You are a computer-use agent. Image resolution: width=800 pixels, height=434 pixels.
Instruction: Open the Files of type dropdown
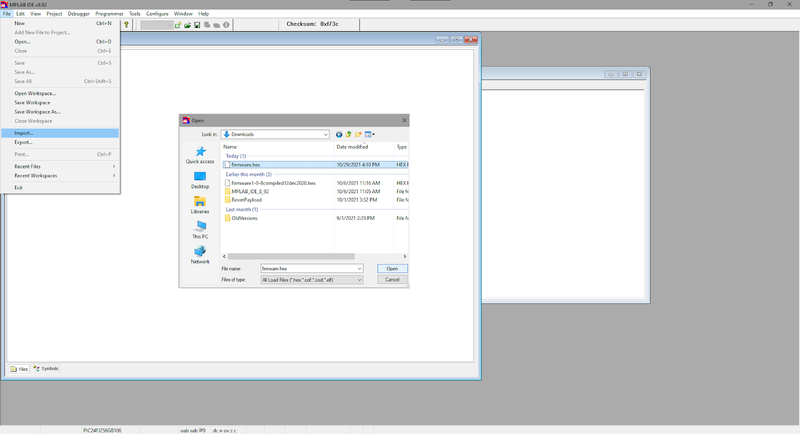pos(358,280)
